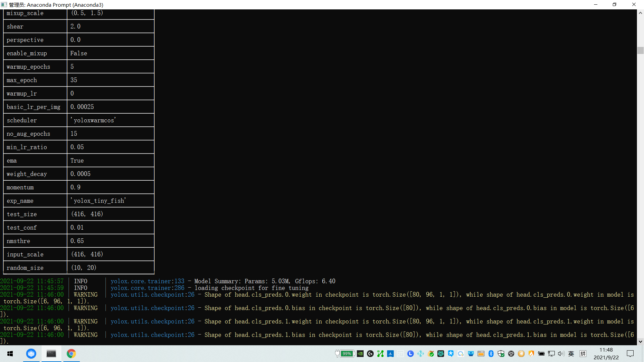Click the blue asterisk chat tray icon
This screenshot has height=362, width=644.
coord(451,354)
